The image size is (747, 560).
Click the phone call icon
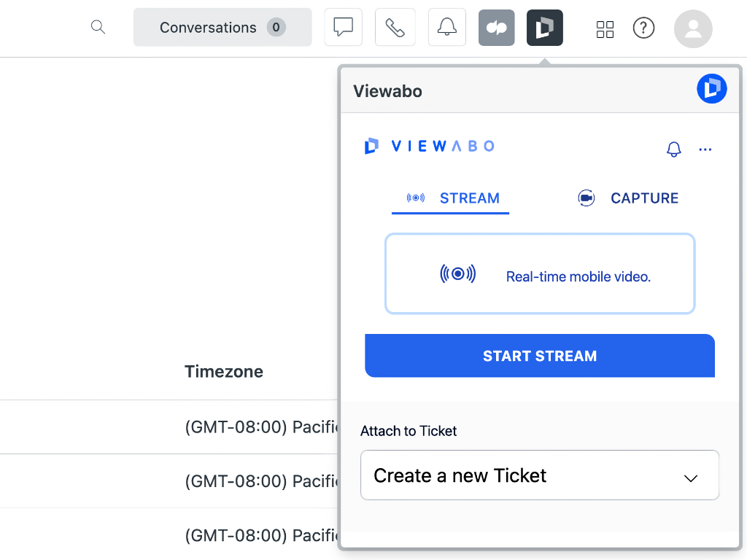click(x=395, y=28)
